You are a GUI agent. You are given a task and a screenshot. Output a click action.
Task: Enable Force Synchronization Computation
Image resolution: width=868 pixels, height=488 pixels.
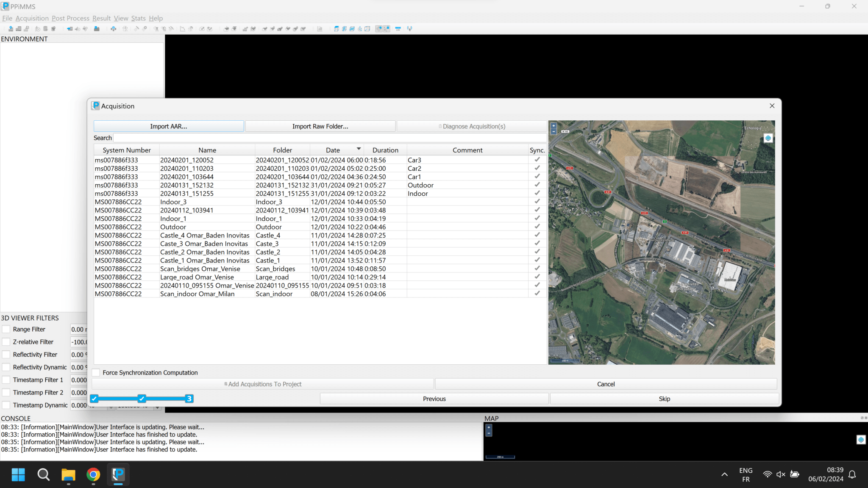point(96,372)
